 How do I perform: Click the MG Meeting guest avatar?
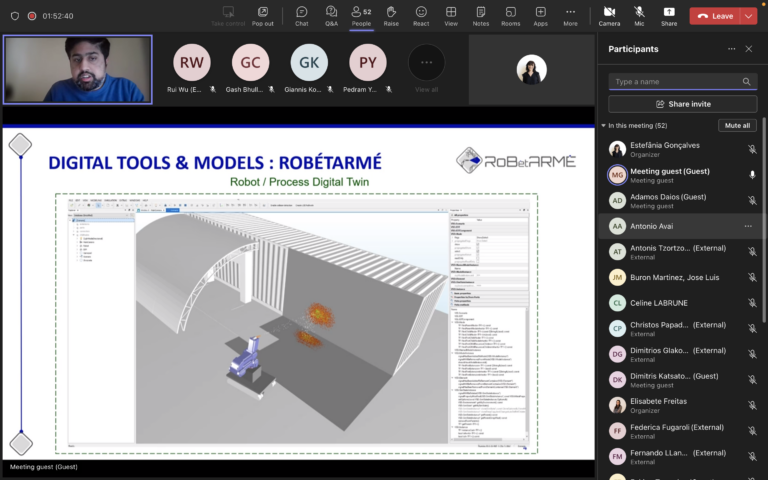[x=617, y=175]
